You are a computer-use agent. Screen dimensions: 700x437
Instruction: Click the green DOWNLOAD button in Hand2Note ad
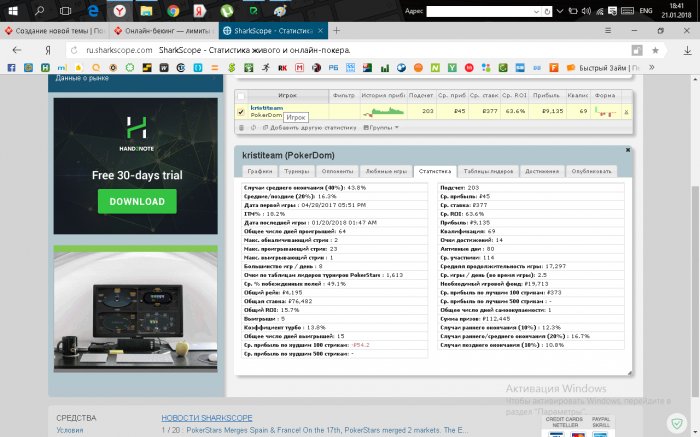[137, 201]
